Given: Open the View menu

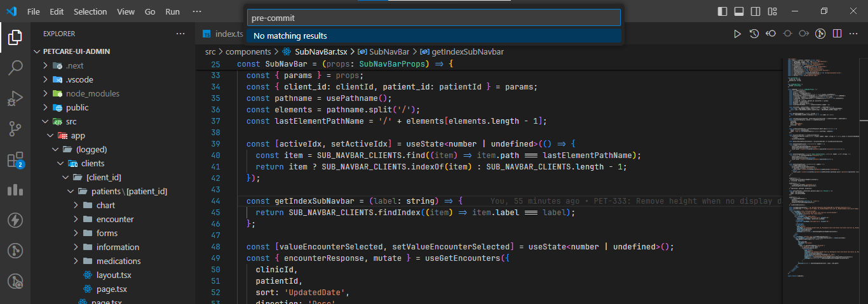Looking at the screenshot, I should 126,11.
